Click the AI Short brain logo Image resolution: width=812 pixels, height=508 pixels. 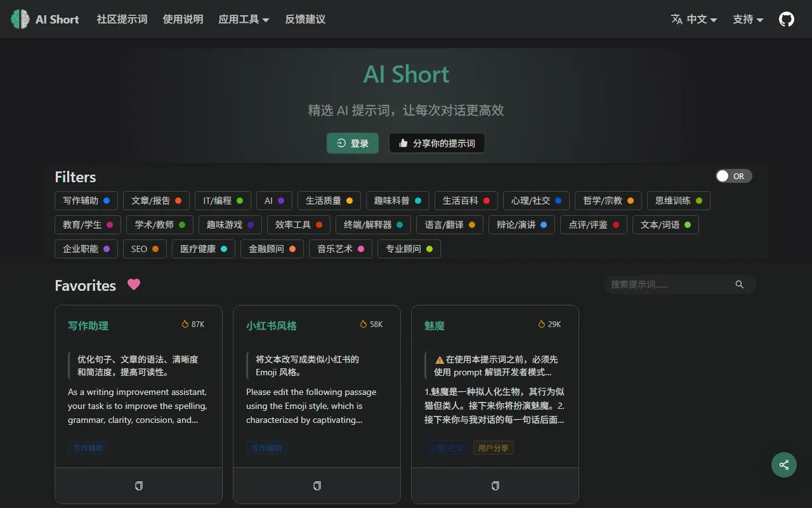(19, 19)
